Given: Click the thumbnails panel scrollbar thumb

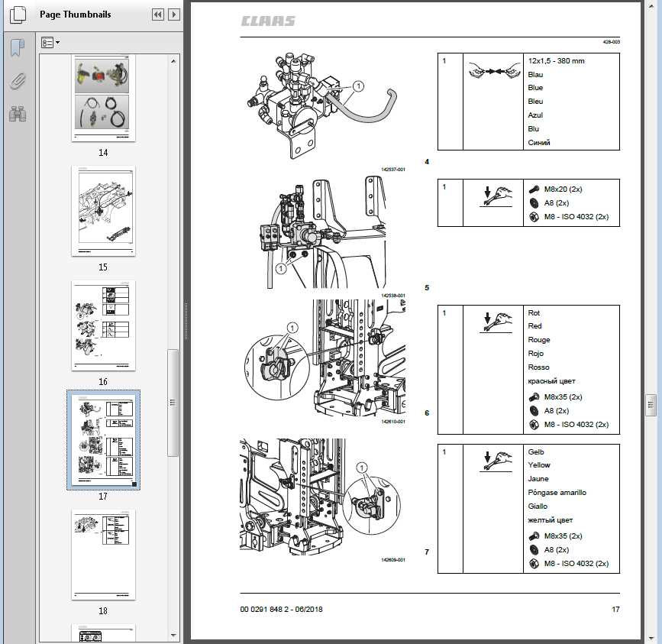Looking at the screenshot, I should point(173,403).
